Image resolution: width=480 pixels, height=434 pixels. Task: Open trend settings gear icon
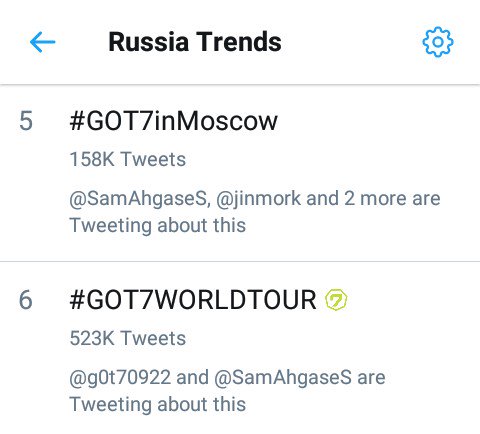(438, 42)
